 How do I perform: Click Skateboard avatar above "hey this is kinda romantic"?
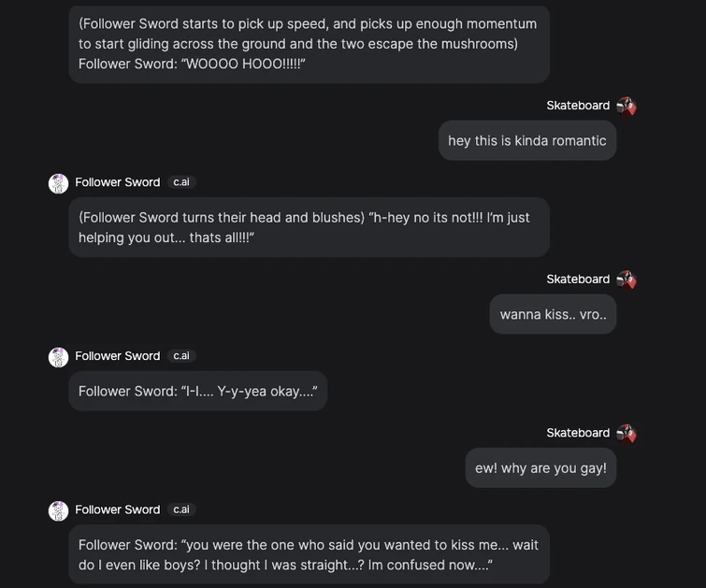(x=627, y=107)
